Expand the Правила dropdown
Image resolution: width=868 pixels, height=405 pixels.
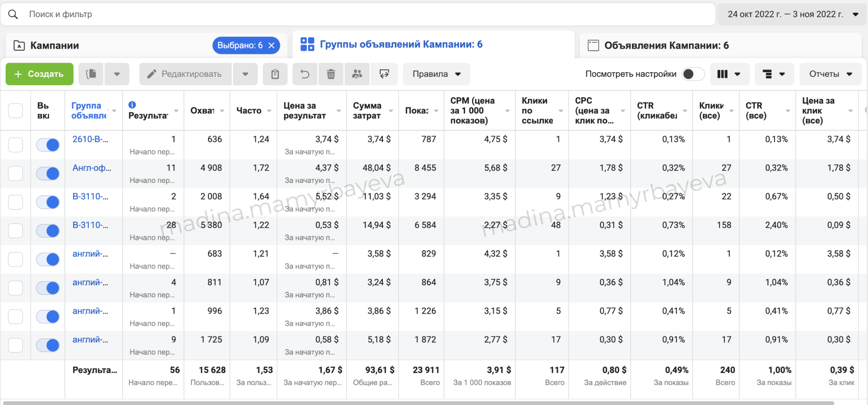pyautogui.click(x=436, y=74)
